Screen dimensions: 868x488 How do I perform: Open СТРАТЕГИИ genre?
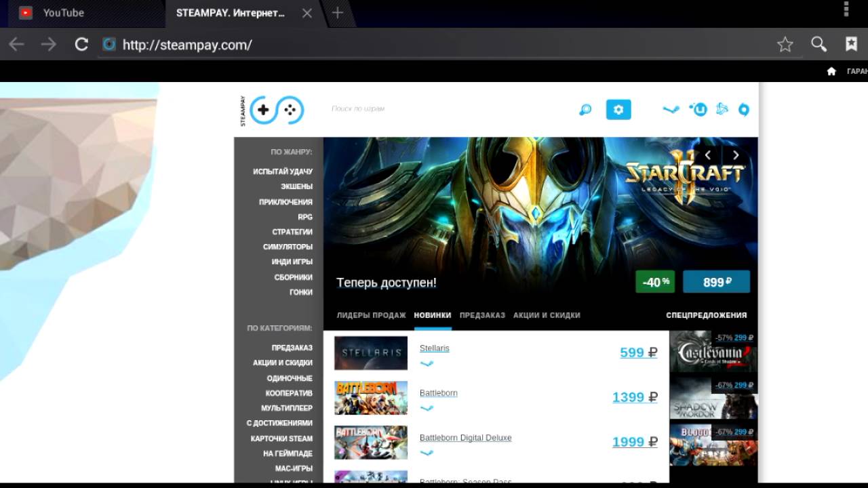tap(292, 232)
